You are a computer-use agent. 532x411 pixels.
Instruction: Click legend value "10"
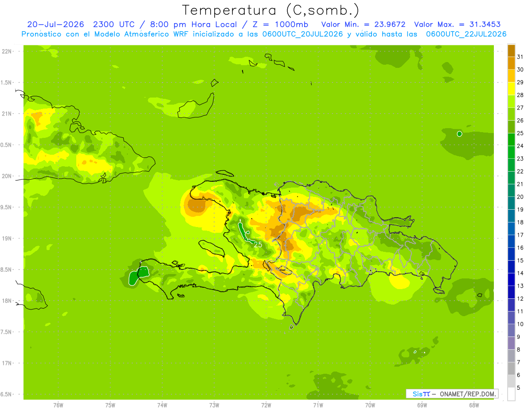point(520,324)
